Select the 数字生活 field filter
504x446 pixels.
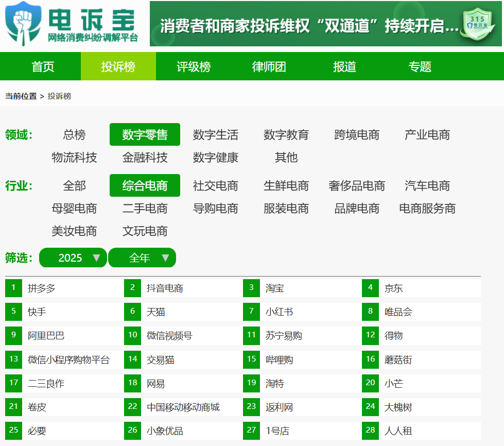pyautogui.click(x=215, y=134)
